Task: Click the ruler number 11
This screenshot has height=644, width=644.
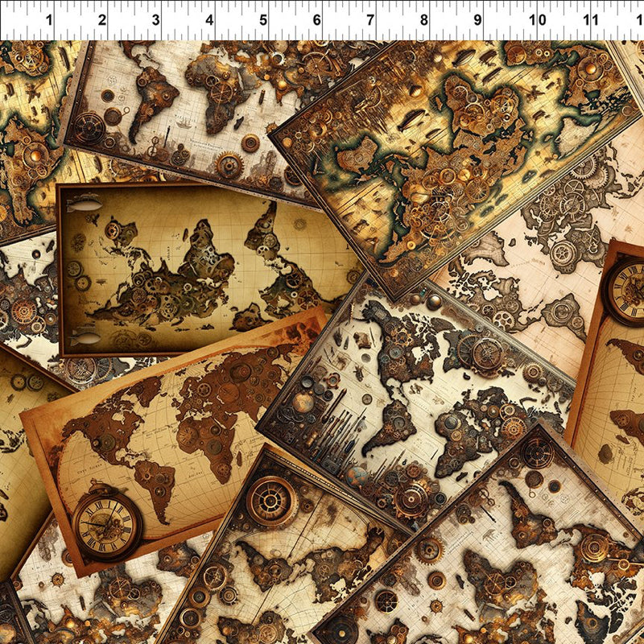Action: pos(591,19)
